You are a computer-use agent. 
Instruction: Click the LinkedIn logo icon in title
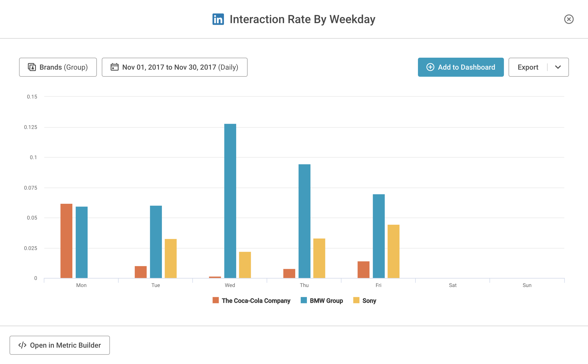[218, 19]
